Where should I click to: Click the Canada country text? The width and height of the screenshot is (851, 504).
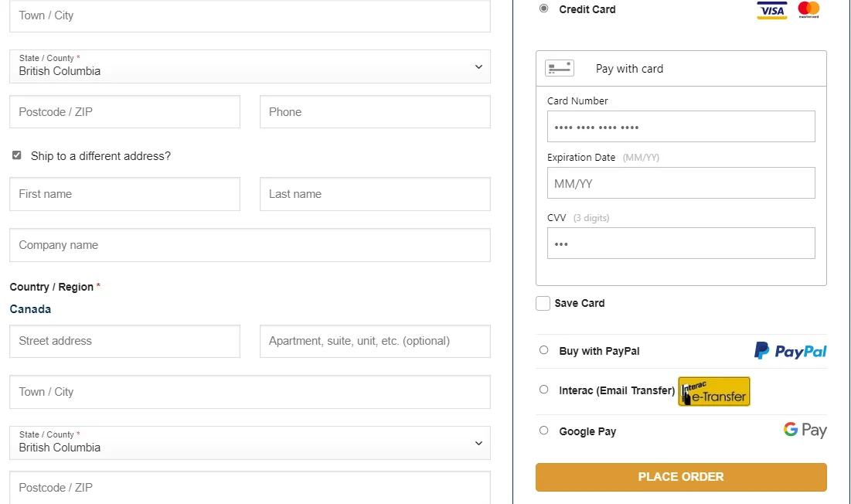[x=30, y=309]
